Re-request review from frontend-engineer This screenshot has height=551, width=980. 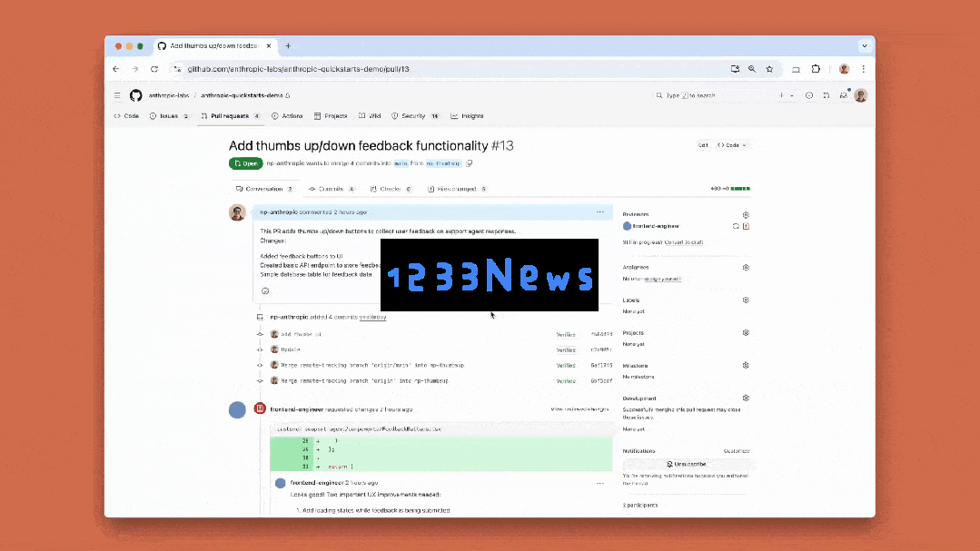736,226
